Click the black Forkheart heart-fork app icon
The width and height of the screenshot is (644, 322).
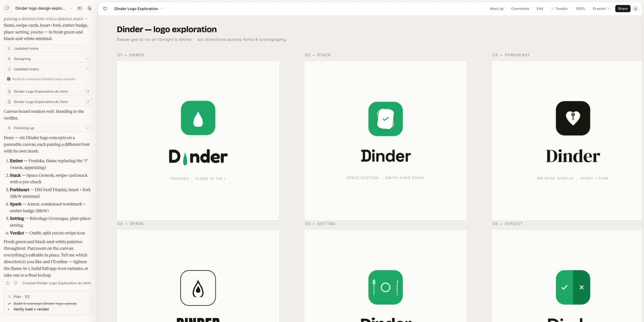[x=573, y=118]
